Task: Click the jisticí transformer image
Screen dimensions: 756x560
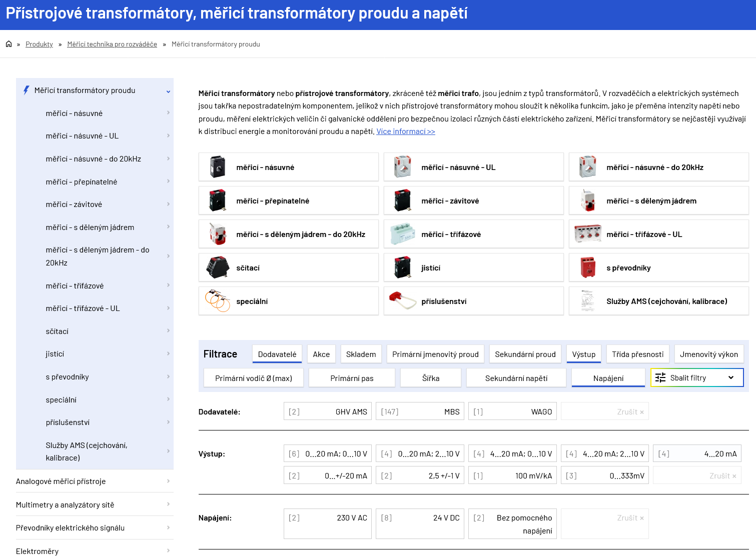Action: point(403,267)
